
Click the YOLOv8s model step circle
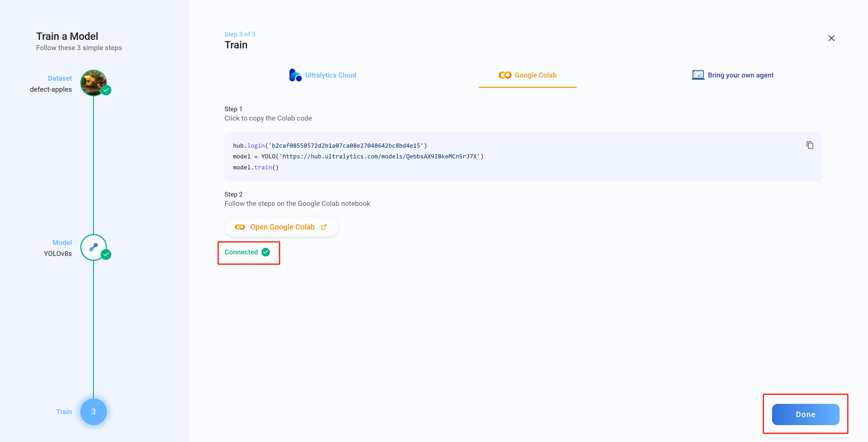93,247
